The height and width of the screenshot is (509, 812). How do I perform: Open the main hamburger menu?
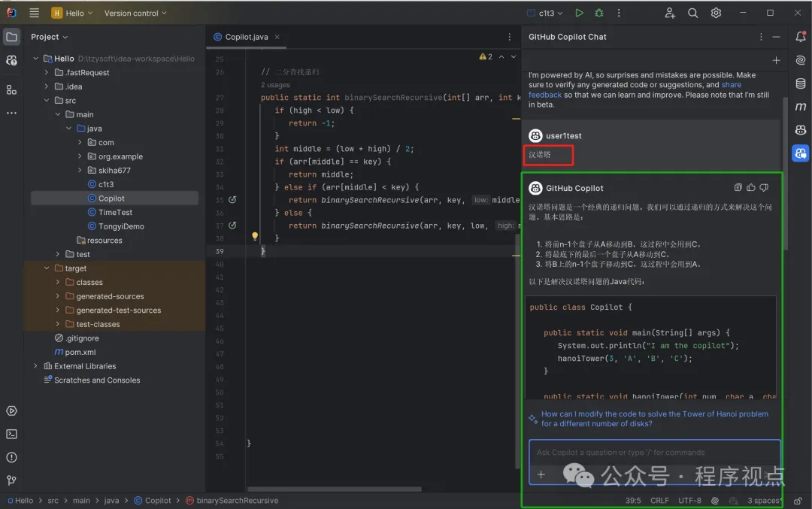point(34,13)
